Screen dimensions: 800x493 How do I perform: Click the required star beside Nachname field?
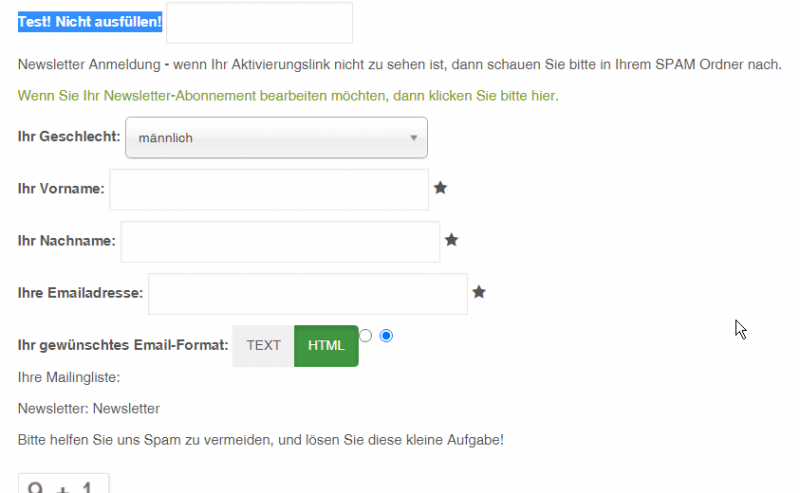pyautogui.click(x=451, y=240)
